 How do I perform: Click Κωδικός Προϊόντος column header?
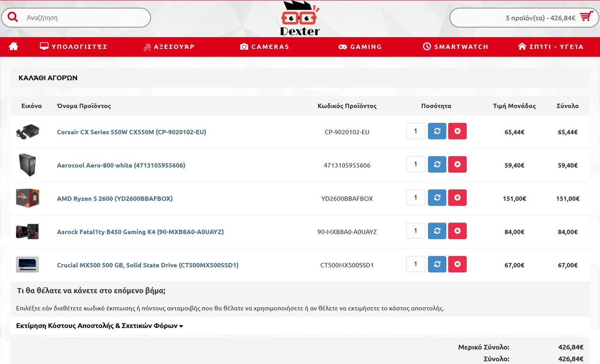347,106
